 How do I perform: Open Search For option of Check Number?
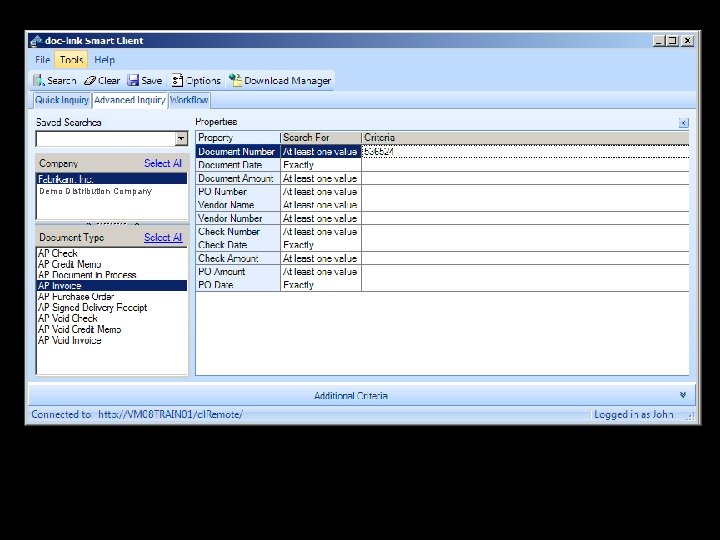pyautogui.click(x=321, y=231)
